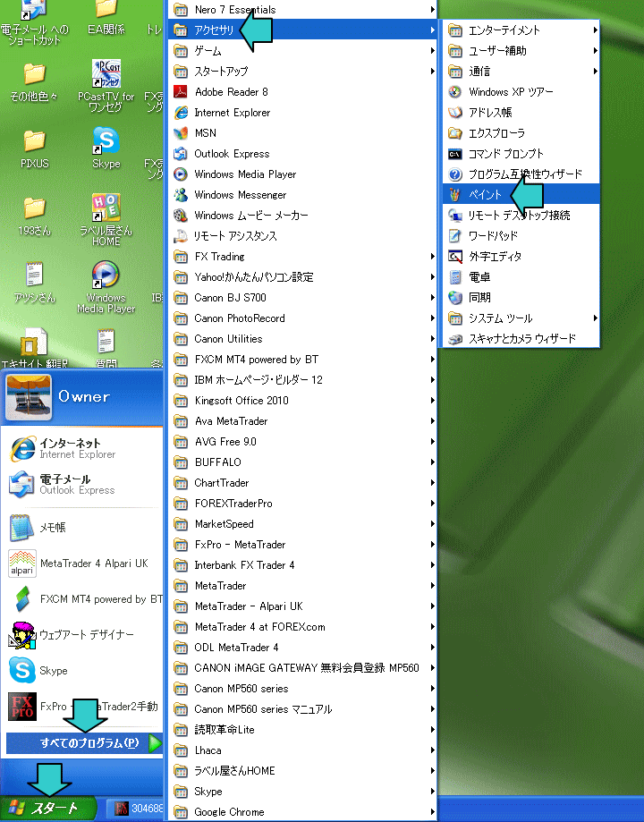Expand the エンターテイメント submenu
Screen dimensions: 644x822
pyautogui.click(x=521, y=30)
